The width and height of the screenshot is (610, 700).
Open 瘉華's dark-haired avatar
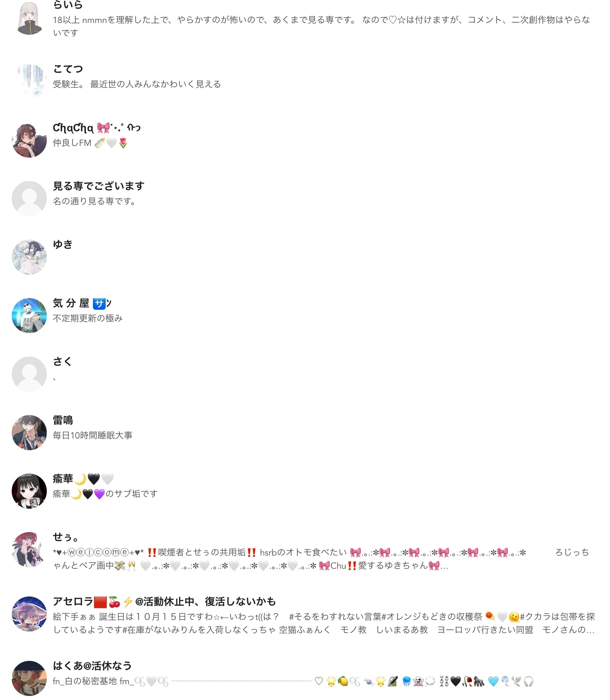pos(29,491)
